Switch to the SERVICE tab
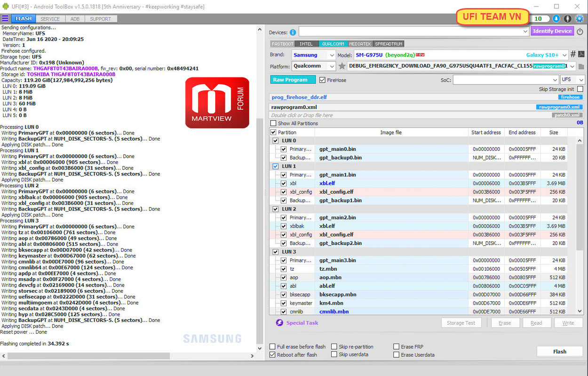 pos(50,19)
